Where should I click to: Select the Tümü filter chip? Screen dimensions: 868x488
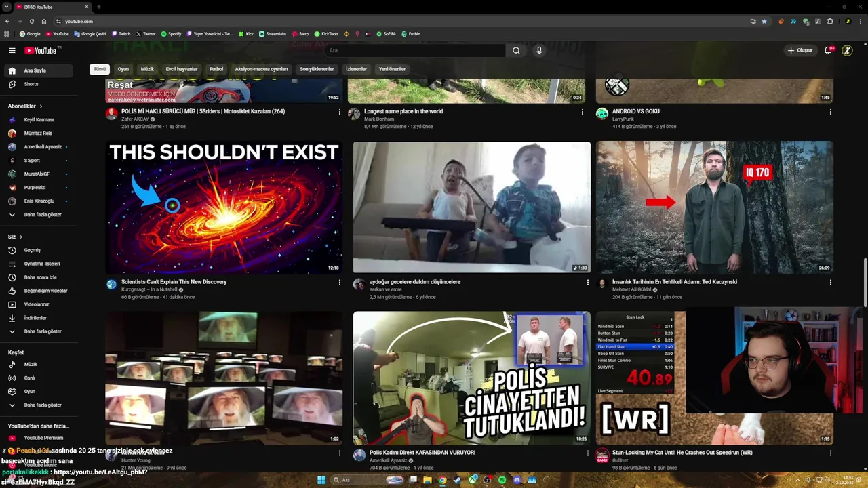[x=100, y=69]
